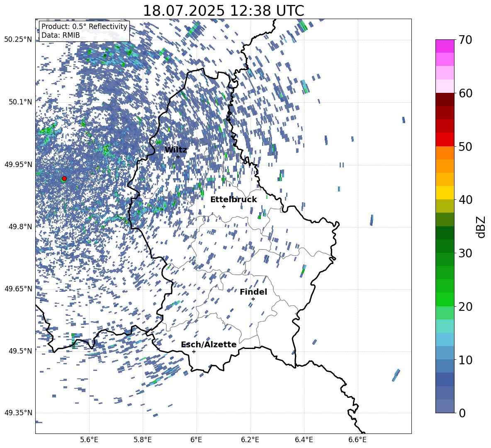Pick the yellow colorbar swatch at 40 dBZ
Screen dimensions: 491x448
445,193
